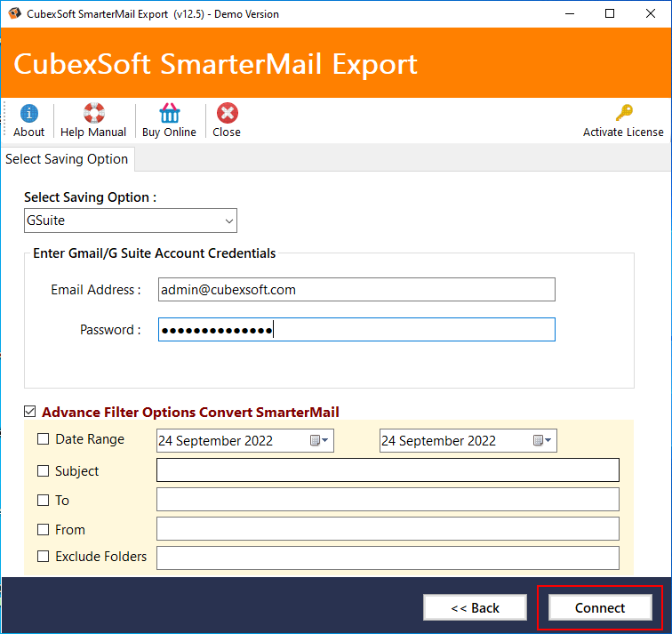Click the Connect button
672x634 pixels.
(x=600, y=608)
